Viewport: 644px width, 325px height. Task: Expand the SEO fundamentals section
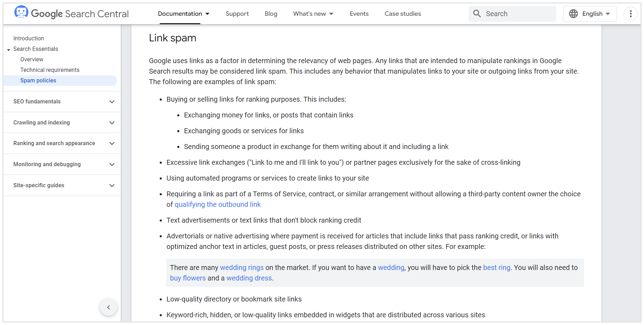click(112, 102)
